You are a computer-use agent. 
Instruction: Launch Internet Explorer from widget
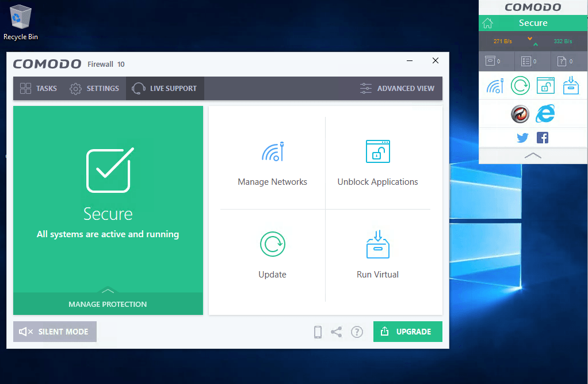[x=545, y=114]
